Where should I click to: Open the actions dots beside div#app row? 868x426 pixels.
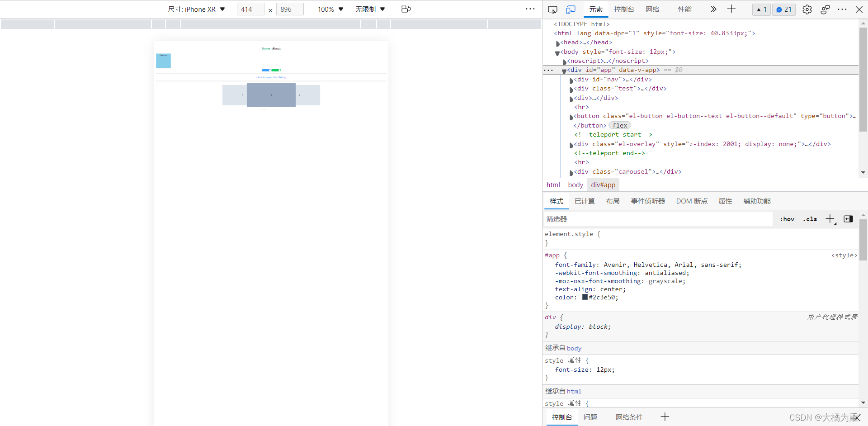(548, 70)
